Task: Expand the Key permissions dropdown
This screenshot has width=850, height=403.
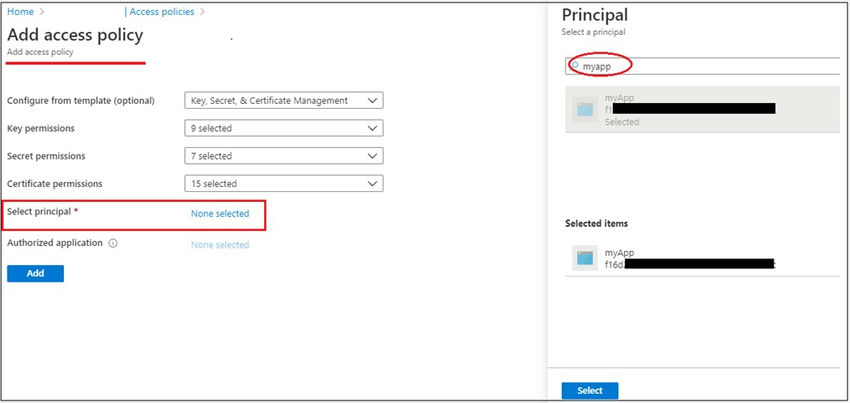Action: tap(285, 128)
